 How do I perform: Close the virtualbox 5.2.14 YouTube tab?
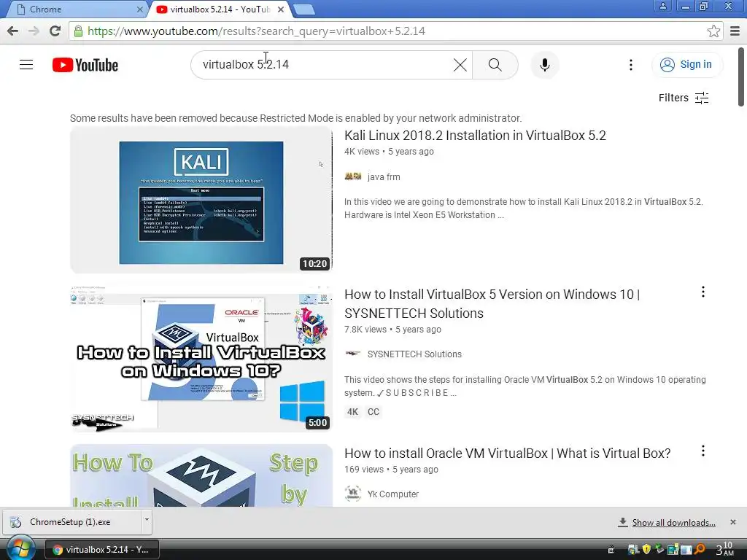(281, 9)
